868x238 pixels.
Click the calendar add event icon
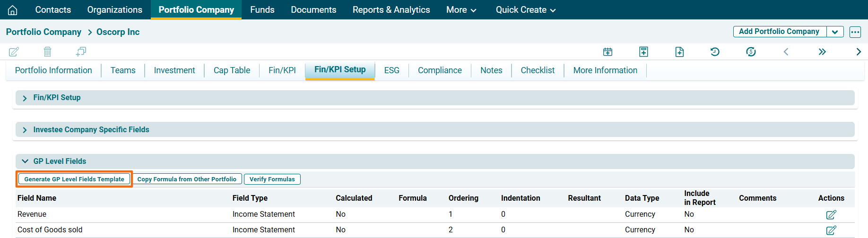click(608, 51)
